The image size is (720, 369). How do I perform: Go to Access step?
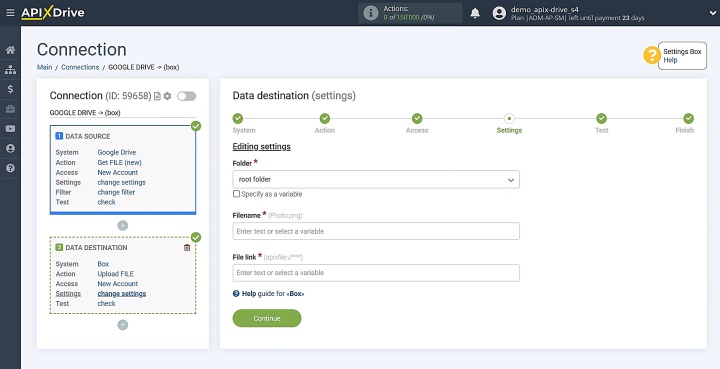click(417, 118)
